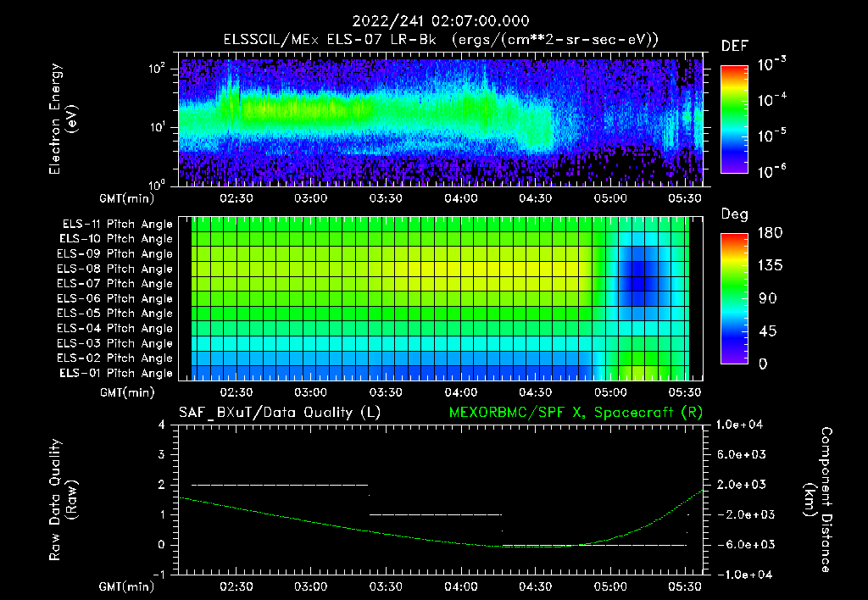Select the ELS-02 Pitch Angle row label

114,358
